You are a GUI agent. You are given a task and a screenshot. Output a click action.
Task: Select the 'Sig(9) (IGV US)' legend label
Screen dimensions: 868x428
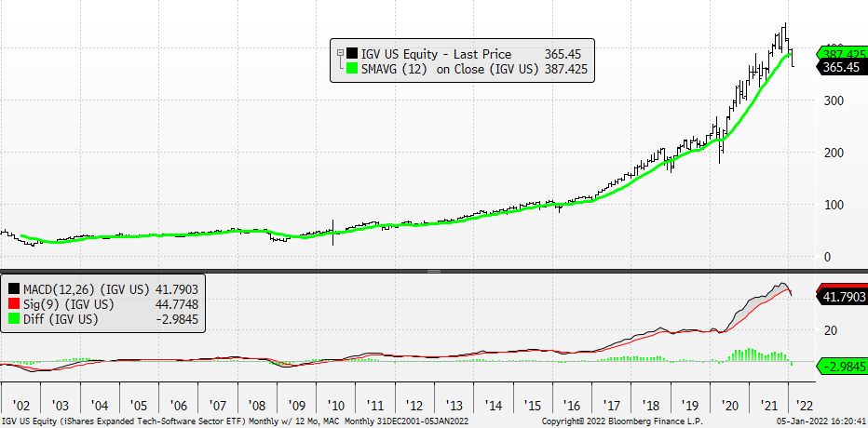(68, 304)
